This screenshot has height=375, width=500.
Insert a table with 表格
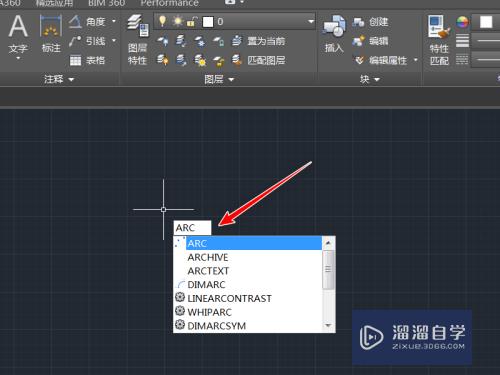click(88, 60)
